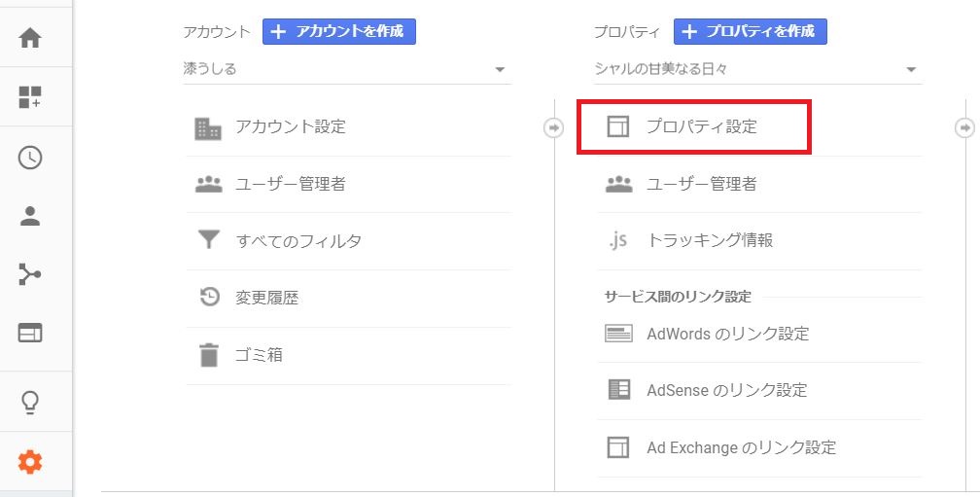980x497 pixels.
Task: Open the Customization dashboard icon in sidebar
Action: (30, 97)
